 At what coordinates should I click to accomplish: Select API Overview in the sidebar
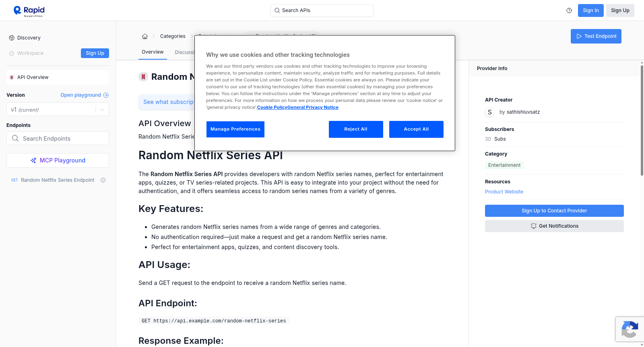point(58,77)
